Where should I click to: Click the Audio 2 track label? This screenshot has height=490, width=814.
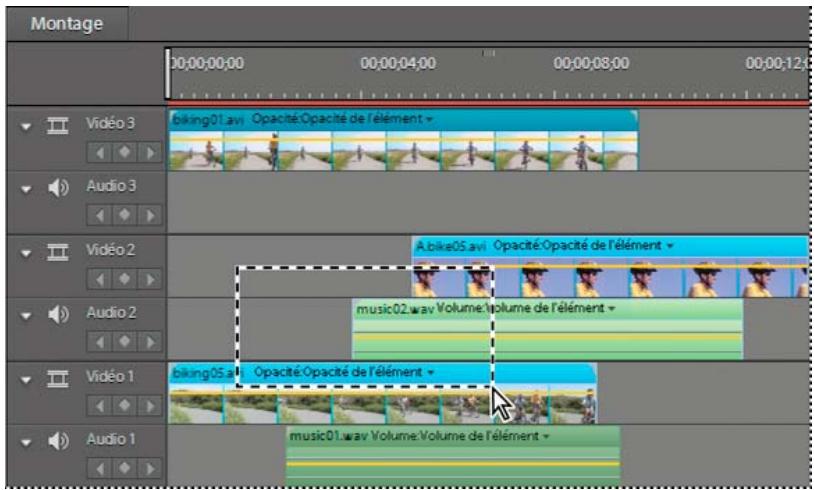(x=111, y=312)
